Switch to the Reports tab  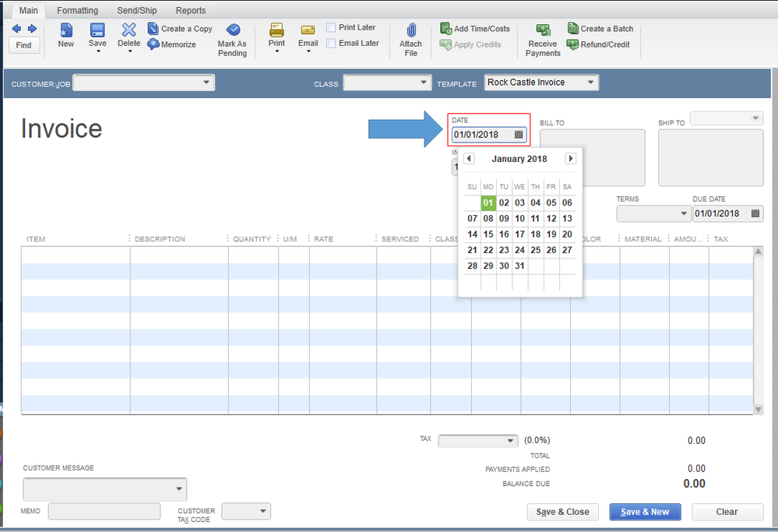191,10
